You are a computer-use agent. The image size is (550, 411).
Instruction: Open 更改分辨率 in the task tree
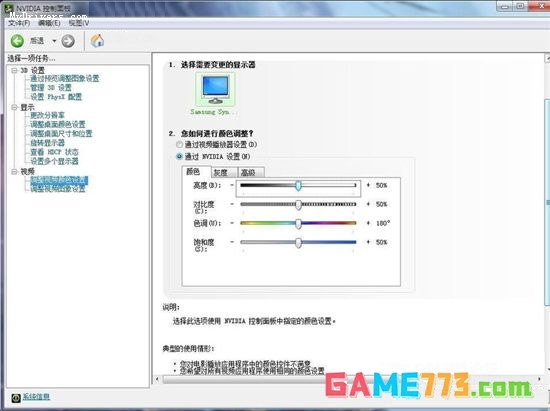point(47,115)
